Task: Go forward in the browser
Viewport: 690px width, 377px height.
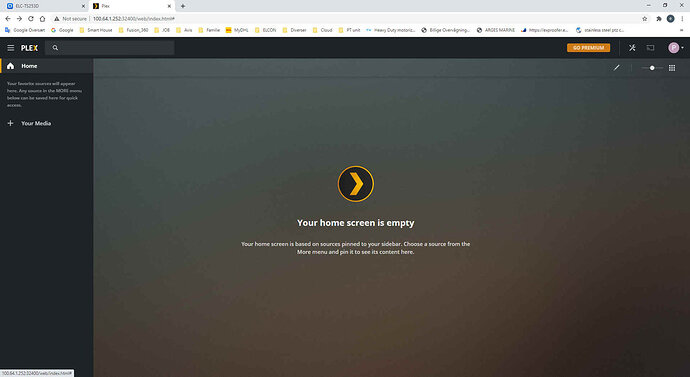Action: (19, 18)
